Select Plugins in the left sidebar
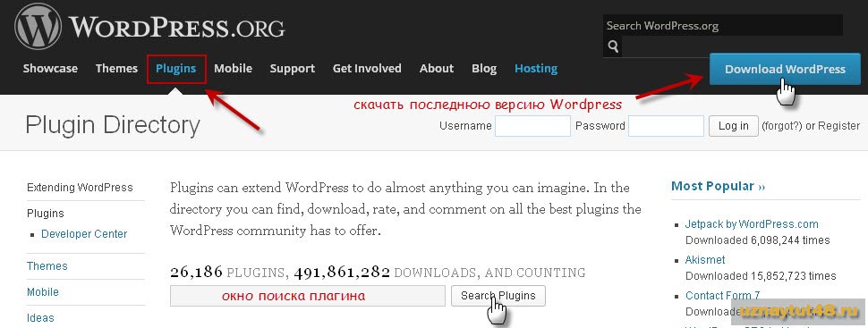868x328 pixels. [x=46, y=214]
